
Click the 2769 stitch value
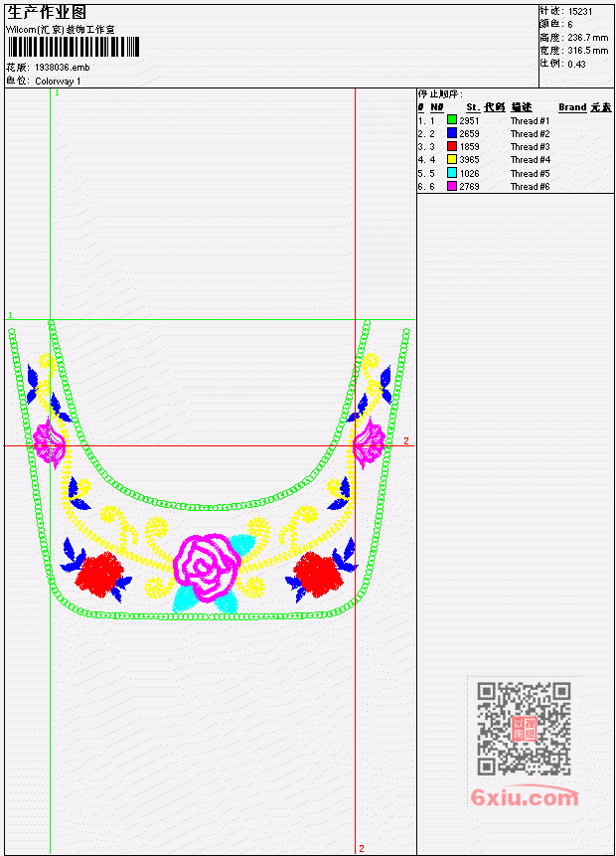(469, 187)
